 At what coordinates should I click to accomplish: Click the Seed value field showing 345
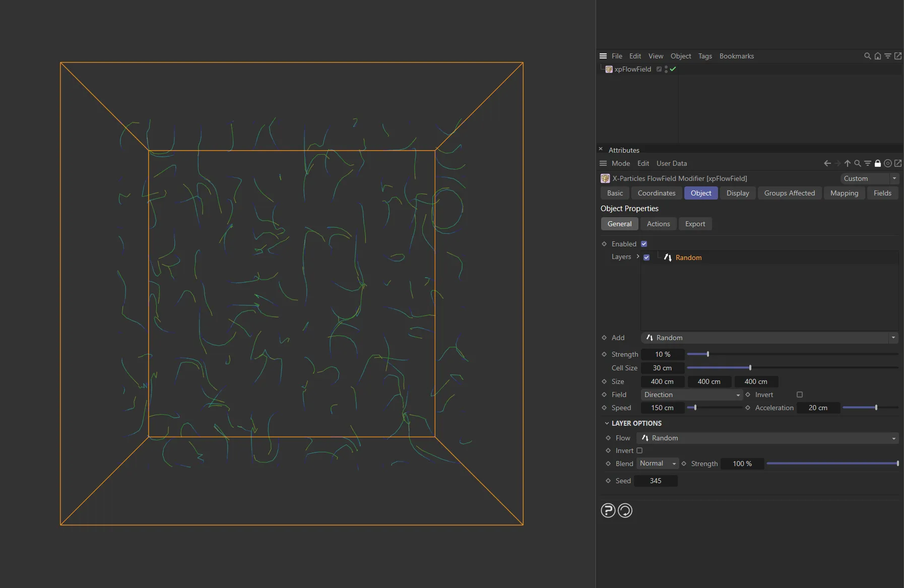point(656,481)
